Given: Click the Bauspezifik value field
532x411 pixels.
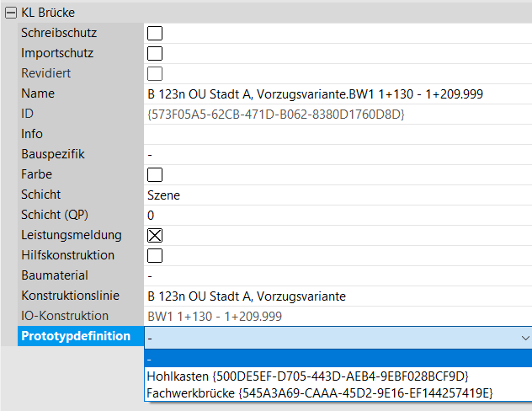Looking at the screenshot, I should click(337, 154).
